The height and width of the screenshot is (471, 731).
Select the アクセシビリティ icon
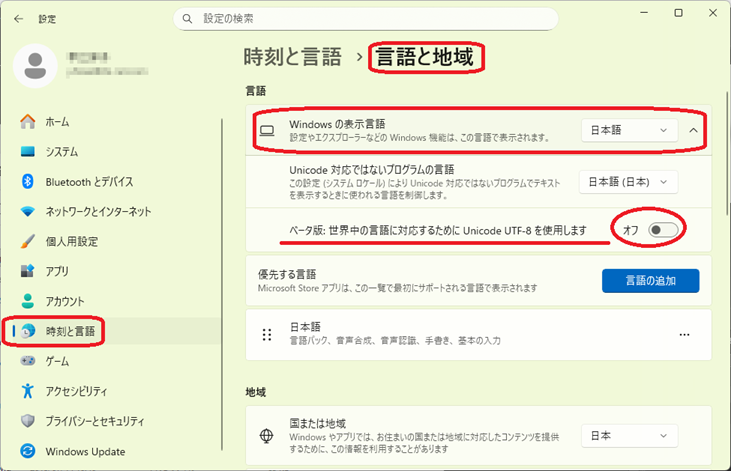(27, 391)
